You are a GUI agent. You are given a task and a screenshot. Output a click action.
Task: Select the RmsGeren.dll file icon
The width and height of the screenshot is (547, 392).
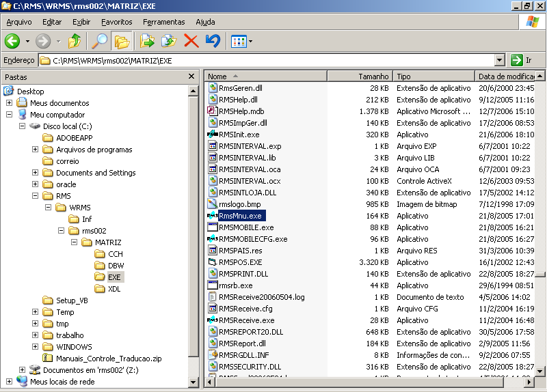point(213,88)
